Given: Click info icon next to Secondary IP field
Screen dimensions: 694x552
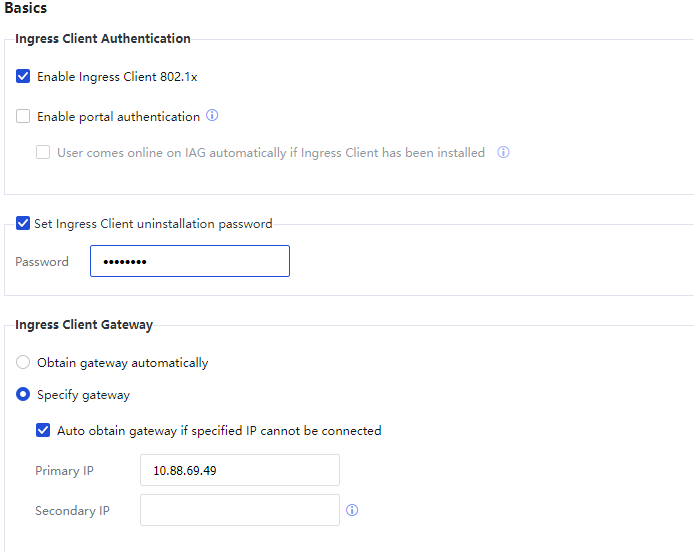Looking at the screenshot, I should click(x=352, y=510).
